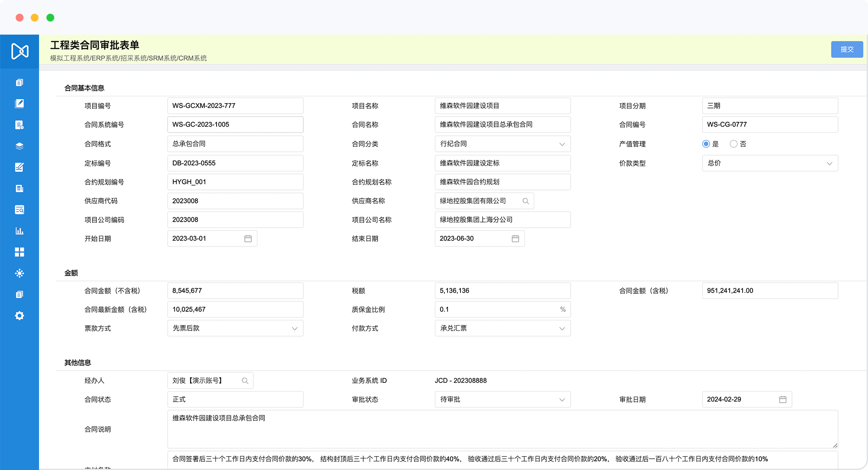The height and width of the screenshot is (470, 868).
Task: Click the four-square grid sidebar icon
Action: pyautogui.click(x=19, y=252)
